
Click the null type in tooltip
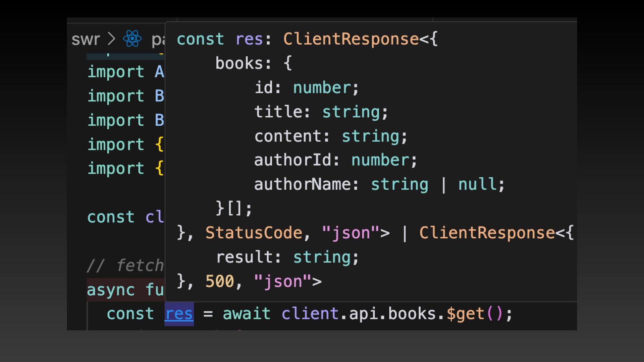477,184
